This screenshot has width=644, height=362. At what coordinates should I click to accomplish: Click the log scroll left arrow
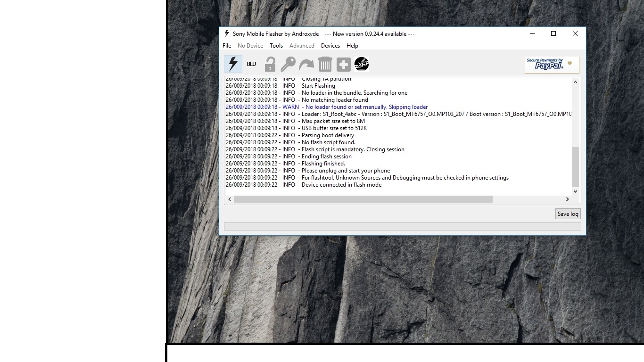[x=230, y=199]
